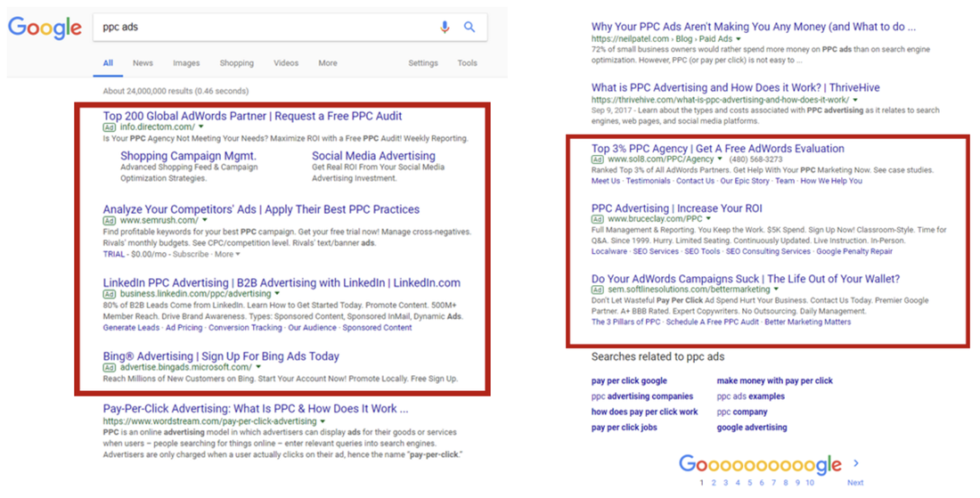Click the magnifying glass search icon
Screen dimensions: 980x498
(470, 27)
